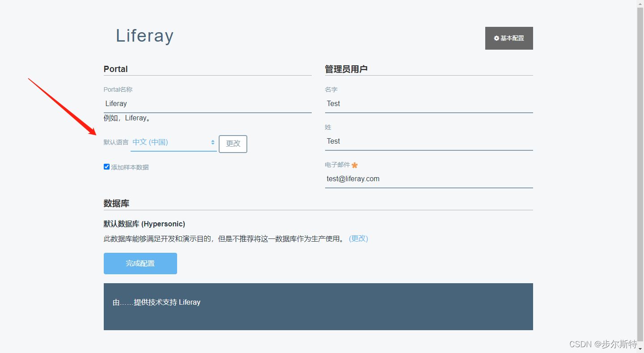Image resolution: width=644 pixels, height=353 pixels.
Task: Click the 数据库 section heading
Action: coord(116,203)
